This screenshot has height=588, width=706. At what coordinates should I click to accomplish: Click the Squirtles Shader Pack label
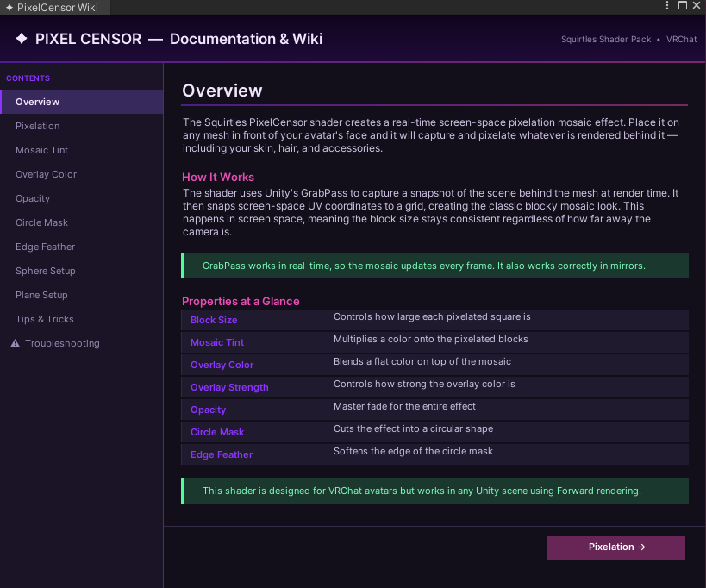(606, 39)
